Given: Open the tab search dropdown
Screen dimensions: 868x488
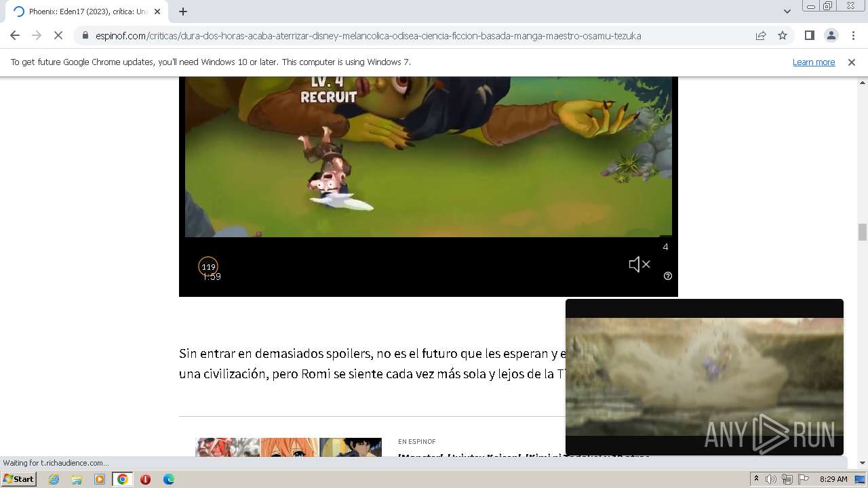Looking at the screenshot, I should (787, 12).
